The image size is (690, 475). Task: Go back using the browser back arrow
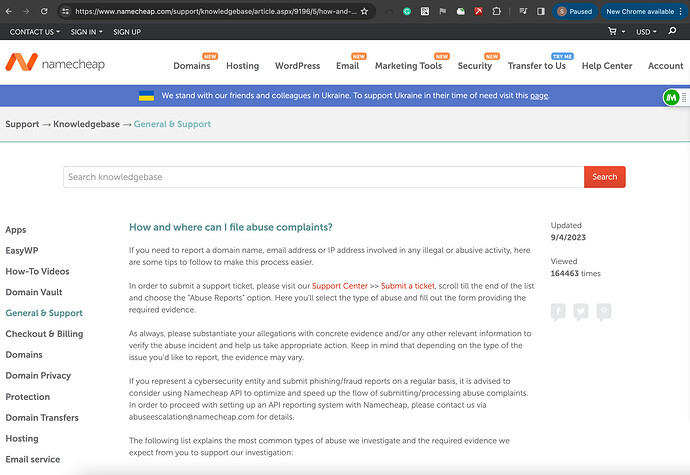pos(8,11)
